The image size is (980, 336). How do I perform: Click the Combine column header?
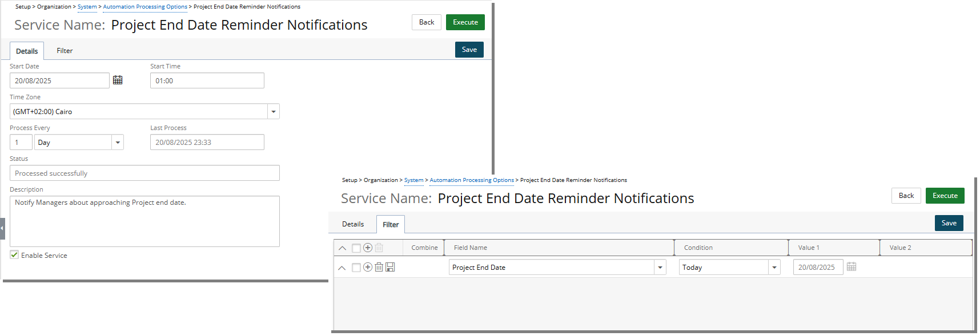coord(424,248)
